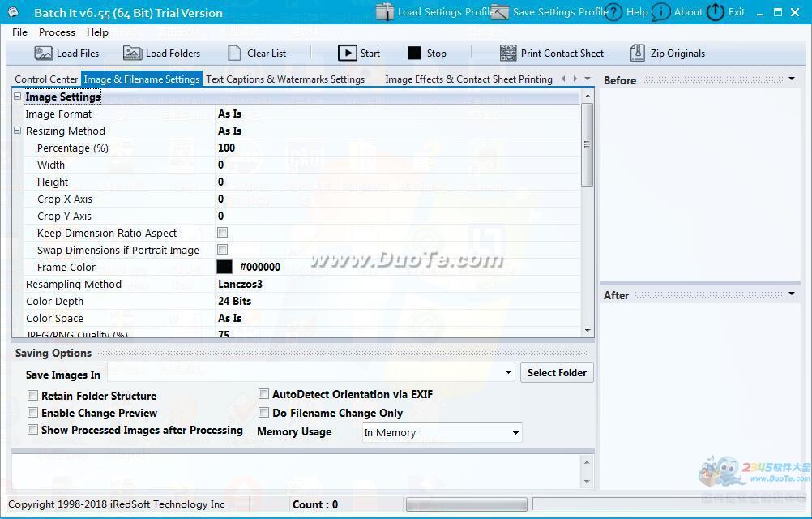Switch to Image Effects & Contact Sheet Printing tab
This screenshot has width=812, height=519.
coord(468,79)
